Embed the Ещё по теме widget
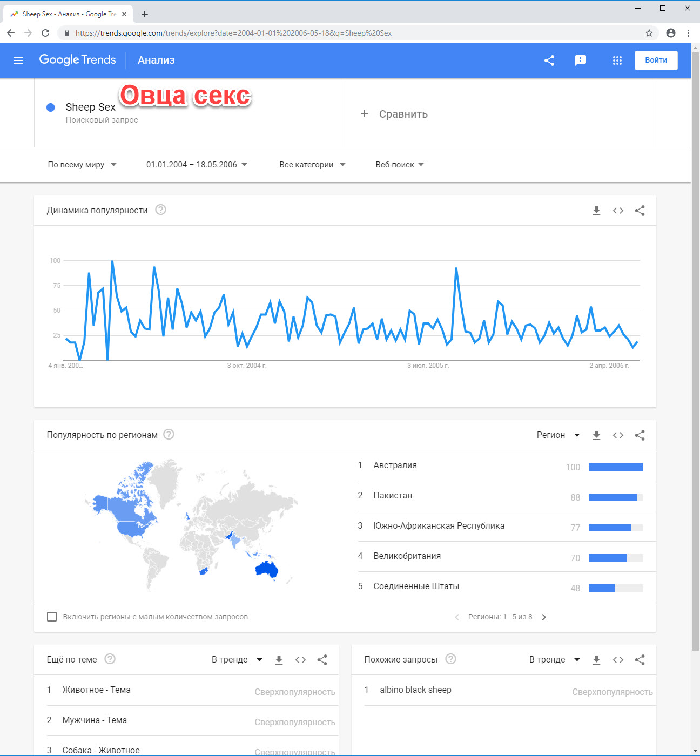The width and height of the screenshot is (700, 756). (300, 660)
